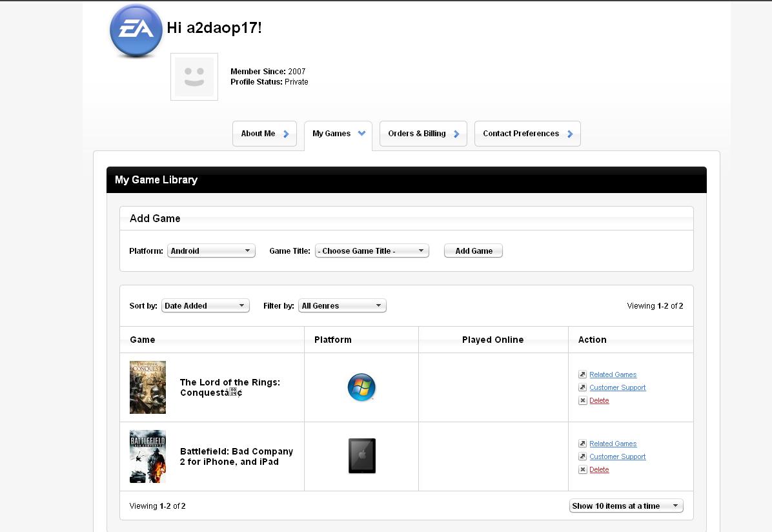Open the Orders & Billing tab

[423, 134]
